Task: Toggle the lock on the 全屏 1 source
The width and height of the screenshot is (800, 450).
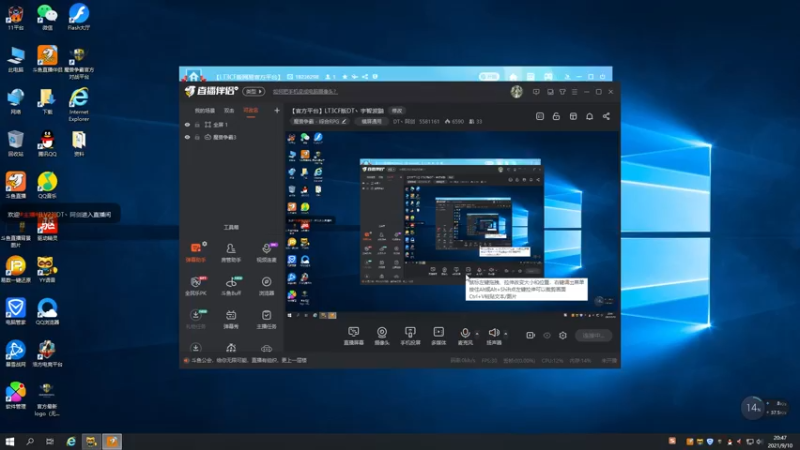Action: pos(197,124)
